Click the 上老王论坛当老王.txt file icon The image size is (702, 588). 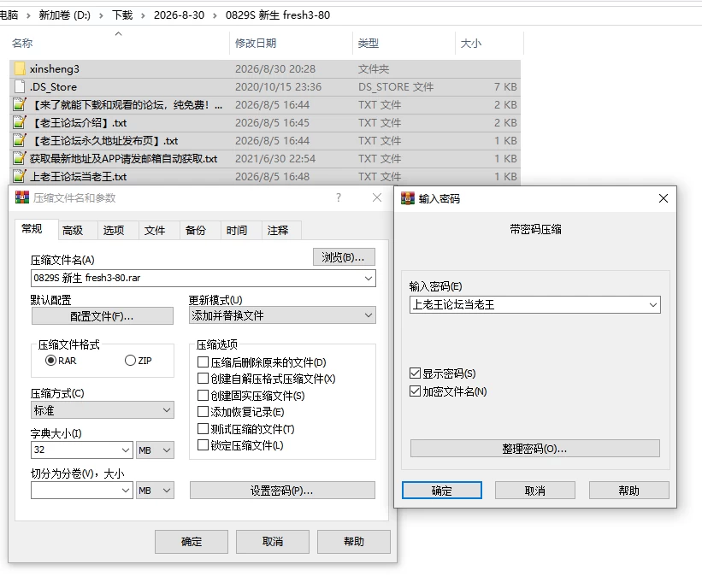[20, 176]
